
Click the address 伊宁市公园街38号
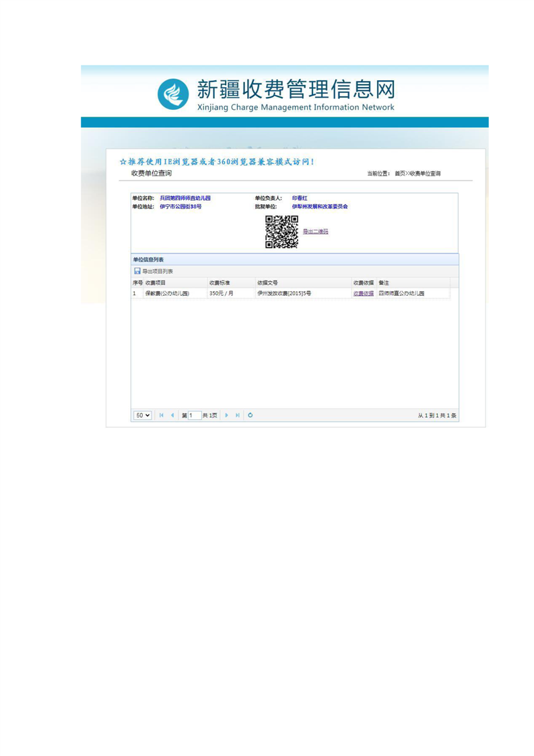click(x=180, y=206)
